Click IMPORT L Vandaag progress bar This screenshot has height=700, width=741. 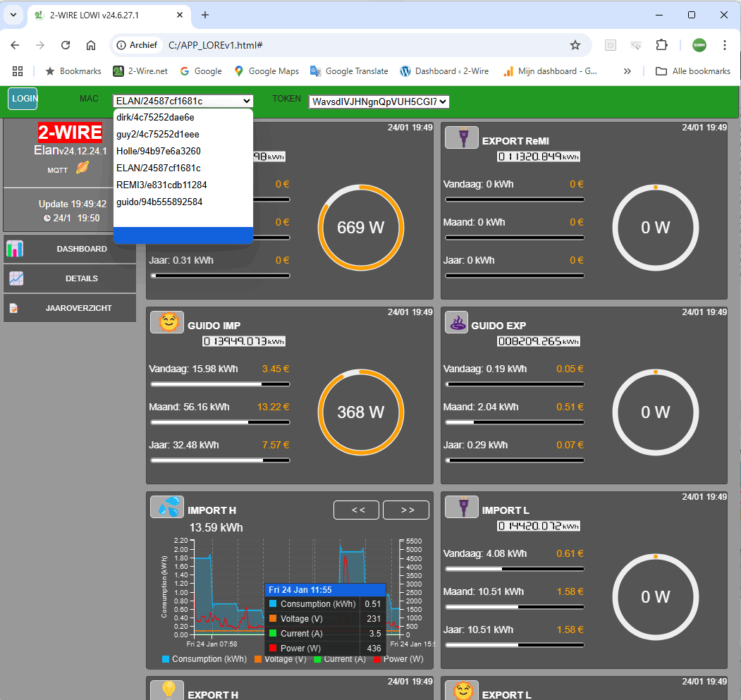pos(515,569)
